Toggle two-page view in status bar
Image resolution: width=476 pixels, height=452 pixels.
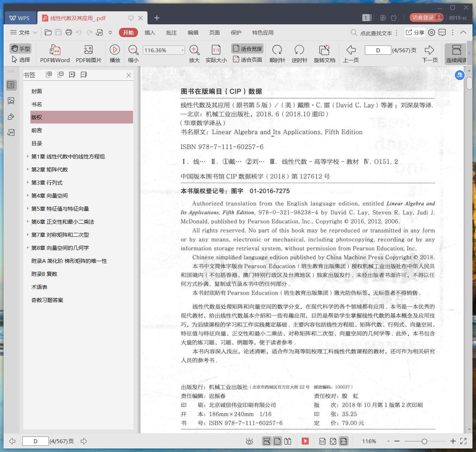[288, 441]
